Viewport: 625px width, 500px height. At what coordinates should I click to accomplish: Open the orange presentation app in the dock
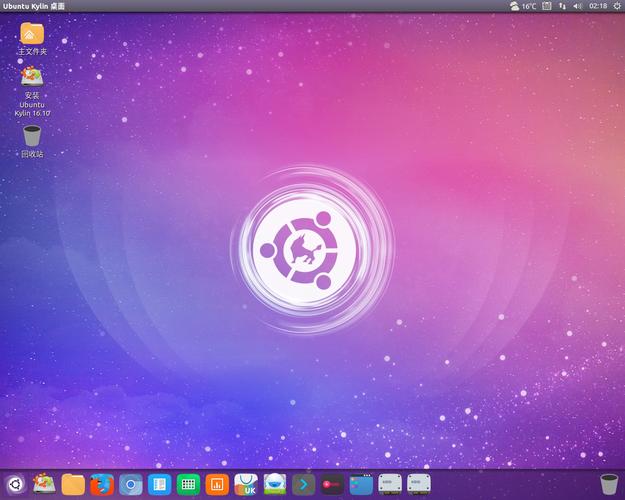tap(217, 484)
